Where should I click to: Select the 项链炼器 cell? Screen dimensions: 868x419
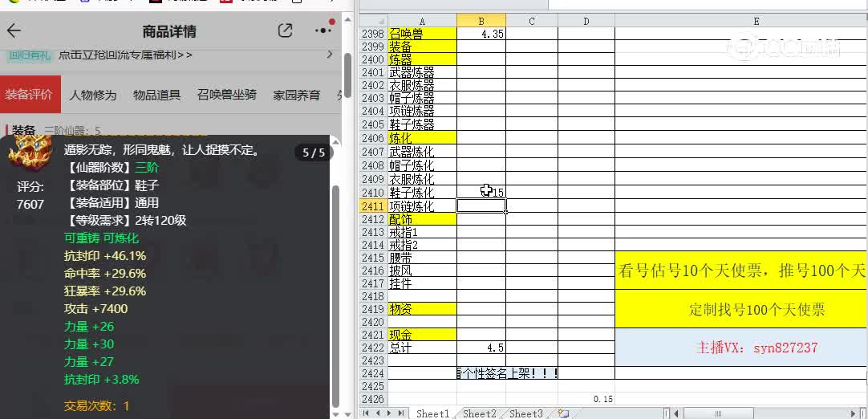pyautogui.click(x=423, y=111)
